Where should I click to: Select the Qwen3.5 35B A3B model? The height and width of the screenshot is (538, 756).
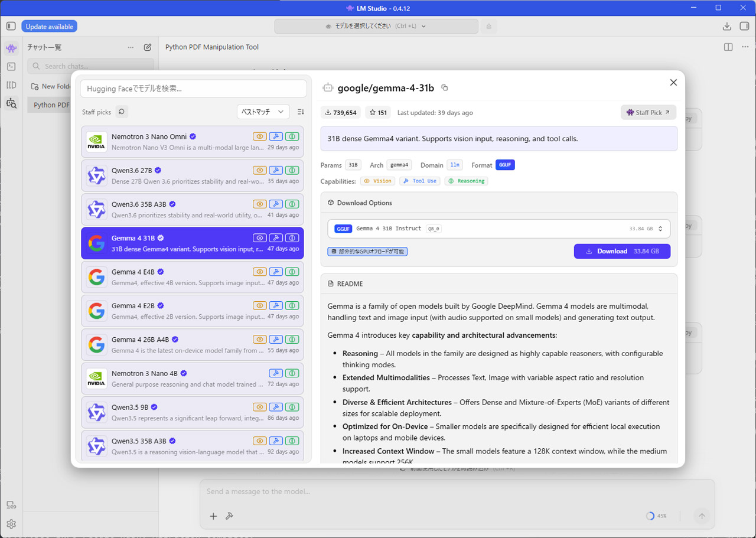[x=193, y=446]
